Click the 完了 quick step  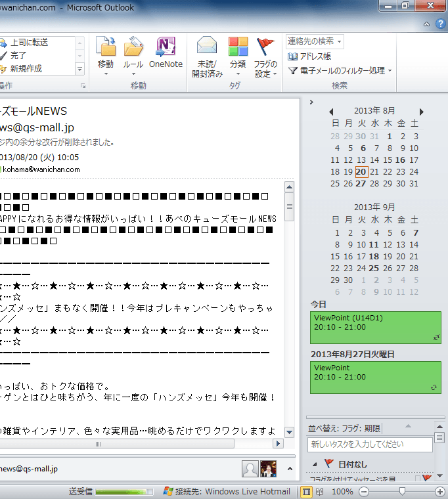(13, 55)
